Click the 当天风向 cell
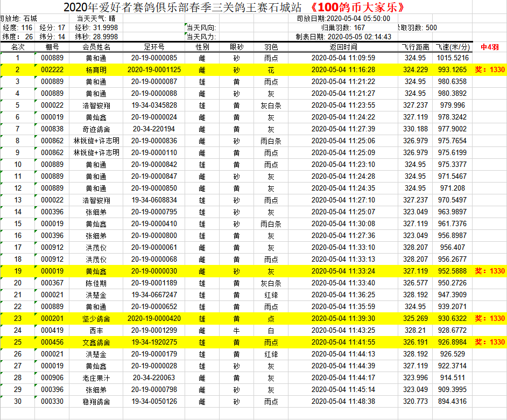 (x=201, y=28)
